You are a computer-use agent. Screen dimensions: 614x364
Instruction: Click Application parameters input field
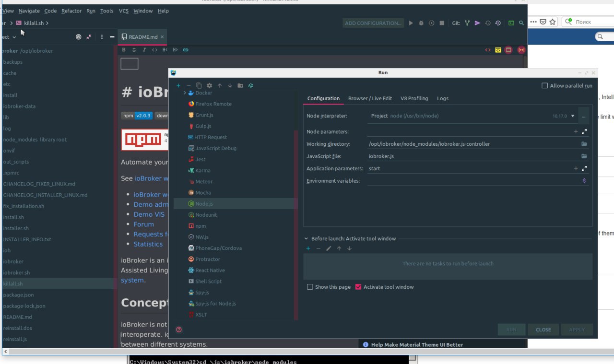pyautogui.click(x=470, y=169)
